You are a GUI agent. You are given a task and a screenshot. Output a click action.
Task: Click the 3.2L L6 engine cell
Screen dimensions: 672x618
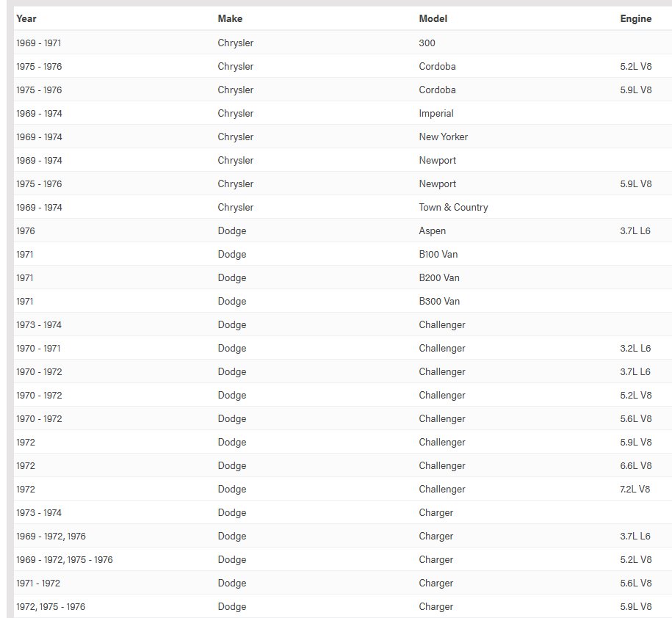click(635, 348)
